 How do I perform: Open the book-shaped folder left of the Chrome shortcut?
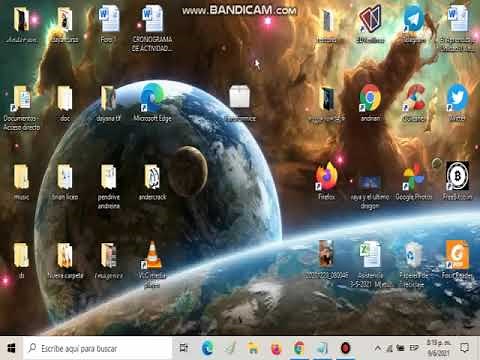[x=327, y=99]
